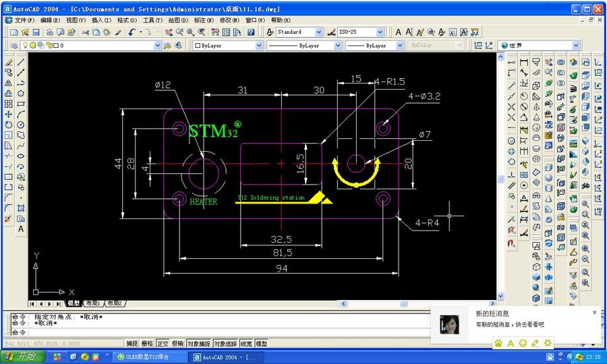Click the Plot printer icon
Image resolution: width=607 pixels, height=364 pixels.
click(x=49, y=32)
